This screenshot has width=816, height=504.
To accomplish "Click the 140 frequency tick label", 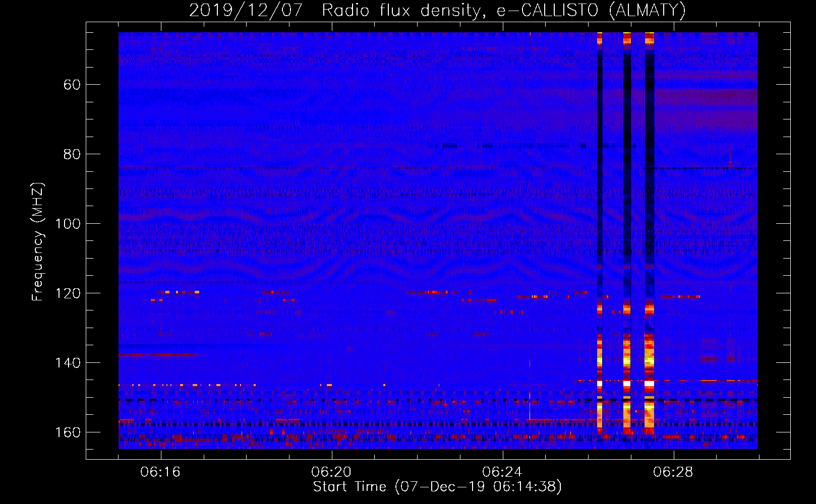I will pos(68,363).
